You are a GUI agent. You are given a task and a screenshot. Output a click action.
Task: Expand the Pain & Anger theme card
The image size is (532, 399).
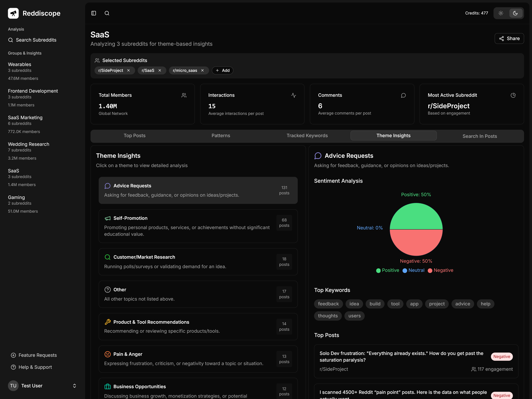coord(198,359)
